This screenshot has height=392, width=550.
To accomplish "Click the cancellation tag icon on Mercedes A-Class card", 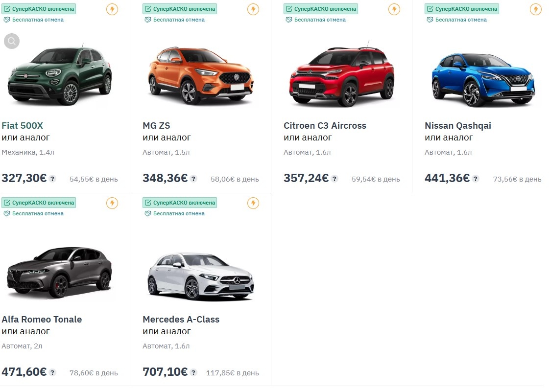I will [x=147, y=213].
